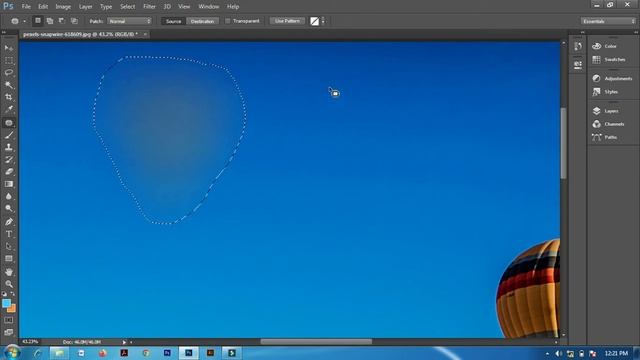Click the New Selection mode button
The height and width of the screenshot is (360, 640).
38,21
